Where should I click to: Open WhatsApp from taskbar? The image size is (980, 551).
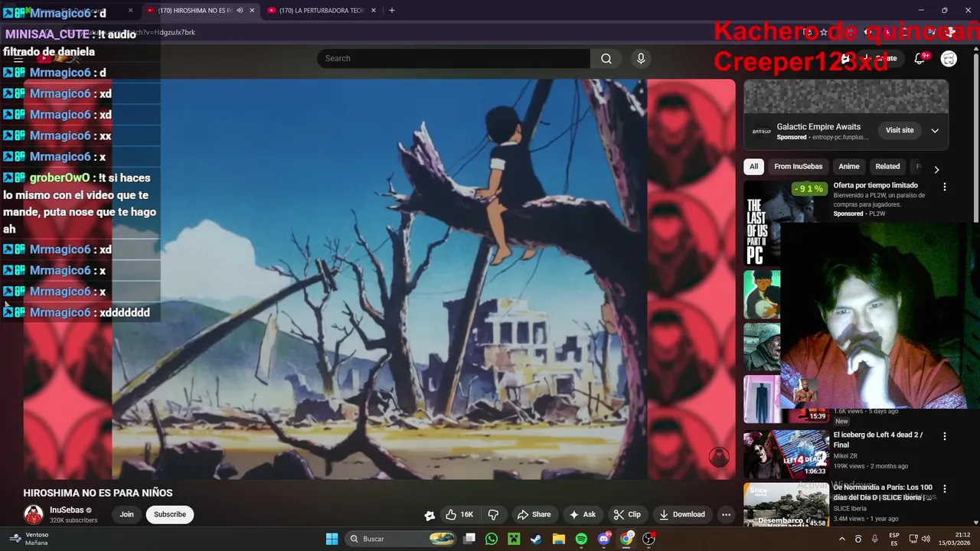pyautogui.click(x=492, y=539)
